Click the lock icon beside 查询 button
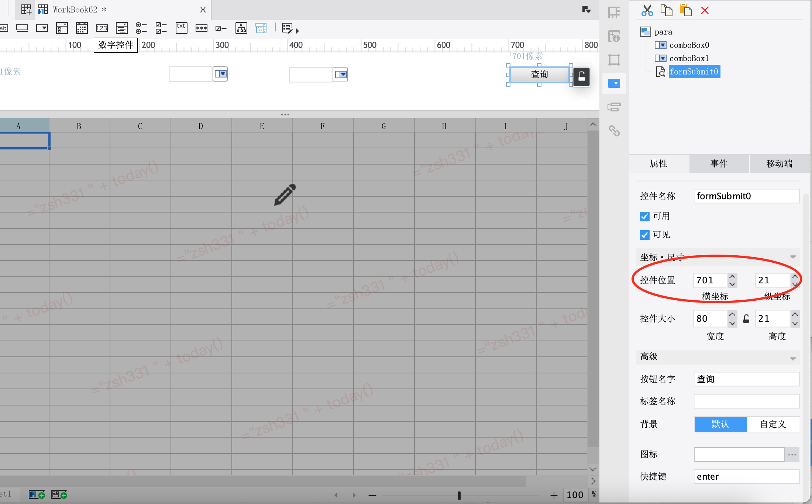 581,77
